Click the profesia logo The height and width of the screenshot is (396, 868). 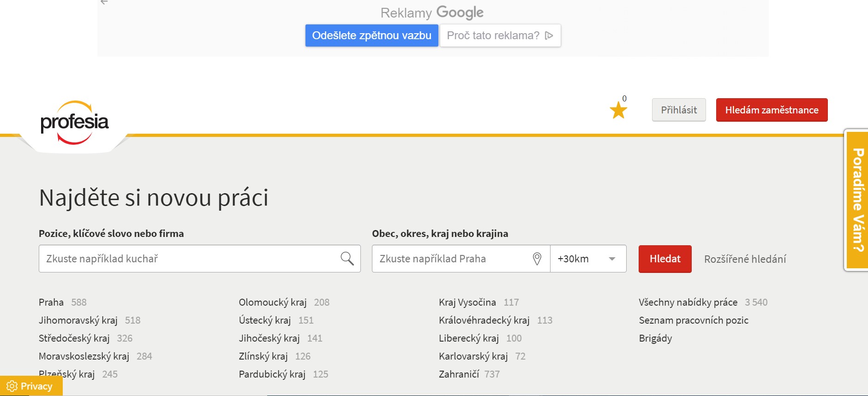pyautogui.click(x=74, y=123)
